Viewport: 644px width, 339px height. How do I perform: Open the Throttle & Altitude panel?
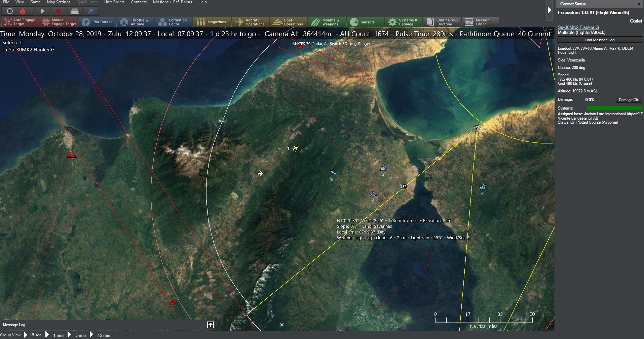(135, 22)
